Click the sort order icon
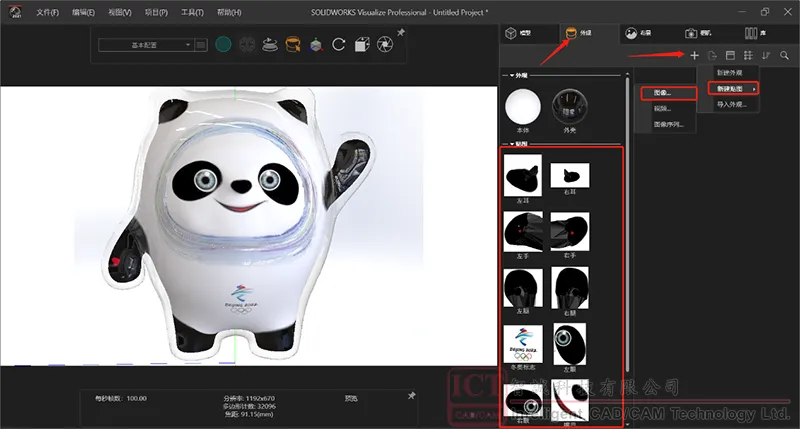 (766, 55)
